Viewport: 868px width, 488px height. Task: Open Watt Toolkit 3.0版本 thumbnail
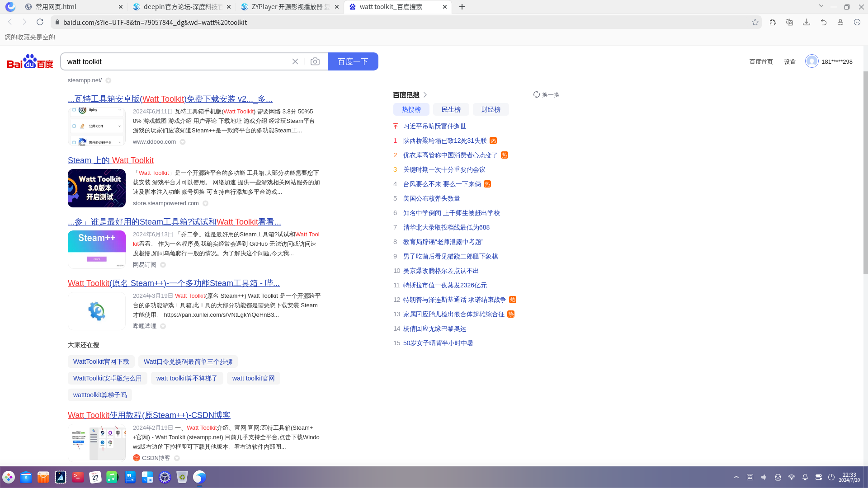click(x=97, y=188)
